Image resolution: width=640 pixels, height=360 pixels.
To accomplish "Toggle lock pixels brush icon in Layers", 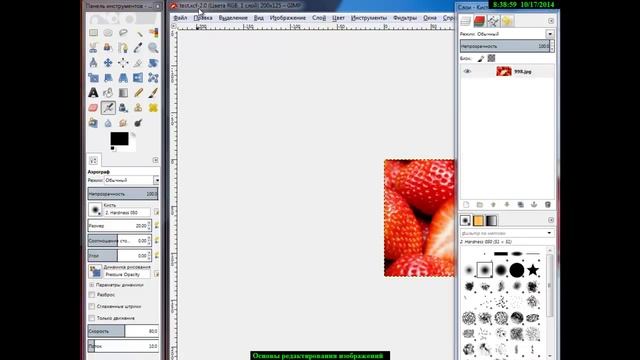I will coord(481,59).
